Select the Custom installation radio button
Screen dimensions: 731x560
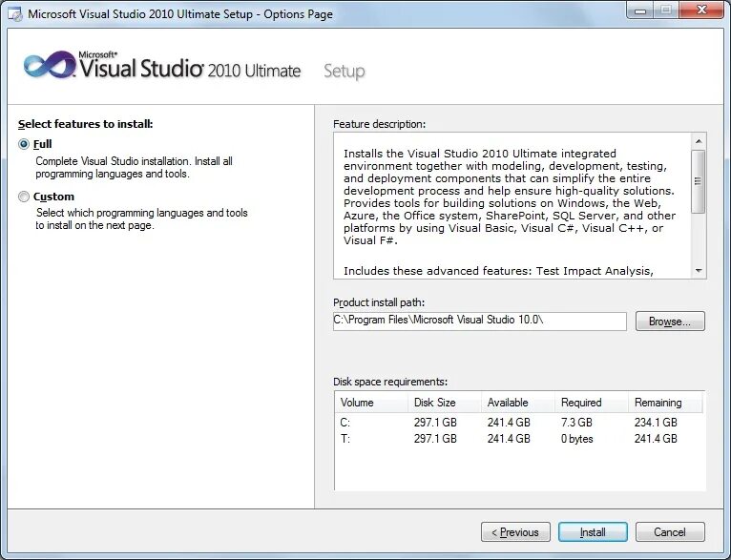24,197
